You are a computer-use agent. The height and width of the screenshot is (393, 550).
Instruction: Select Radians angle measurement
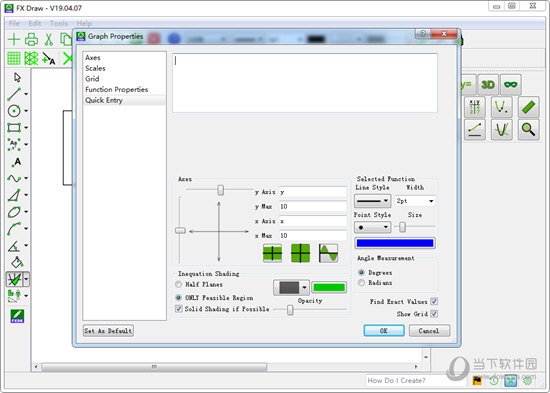pos(361,282)
